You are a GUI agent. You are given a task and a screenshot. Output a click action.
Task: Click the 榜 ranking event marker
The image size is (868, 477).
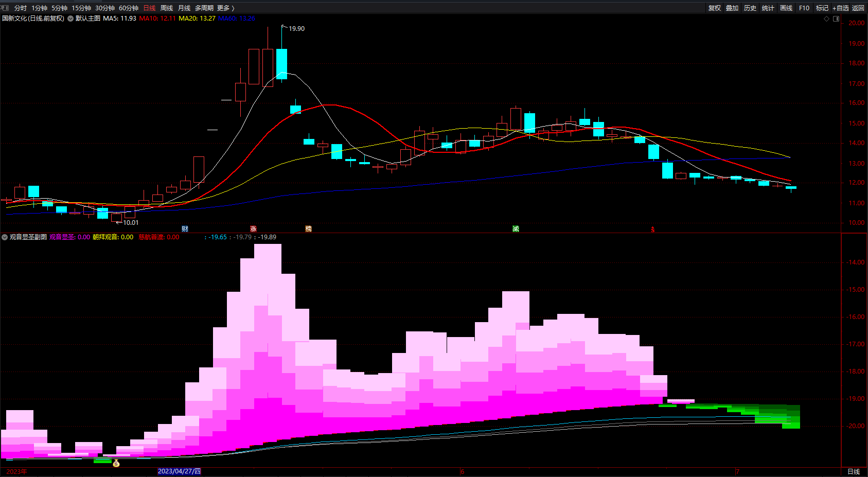tap(309, 229)
